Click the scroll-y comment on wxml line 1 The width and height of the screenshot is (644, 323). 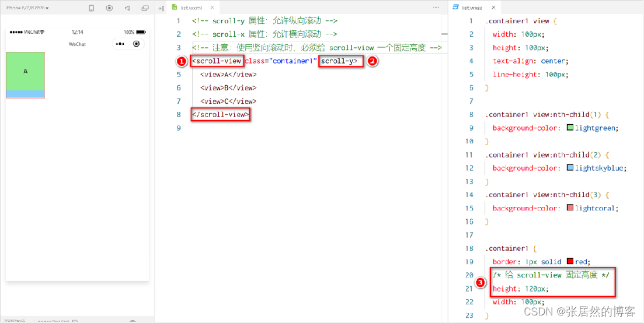tap(264, 21)
